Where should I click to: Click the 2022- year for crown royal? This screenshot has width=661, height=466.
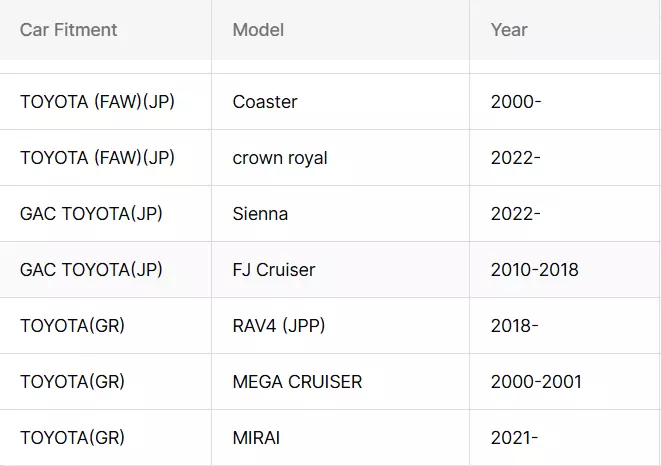[516, 158]
